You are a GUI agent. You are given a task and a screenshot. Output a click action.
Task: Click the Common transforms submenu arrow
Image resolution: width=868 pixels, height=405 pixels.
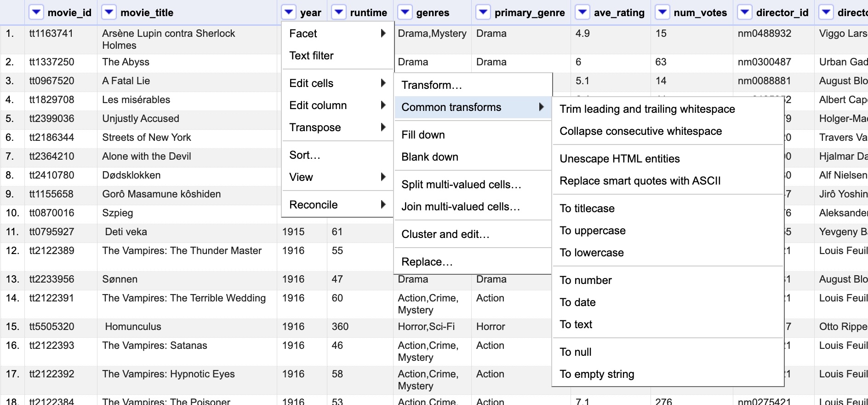541,107
